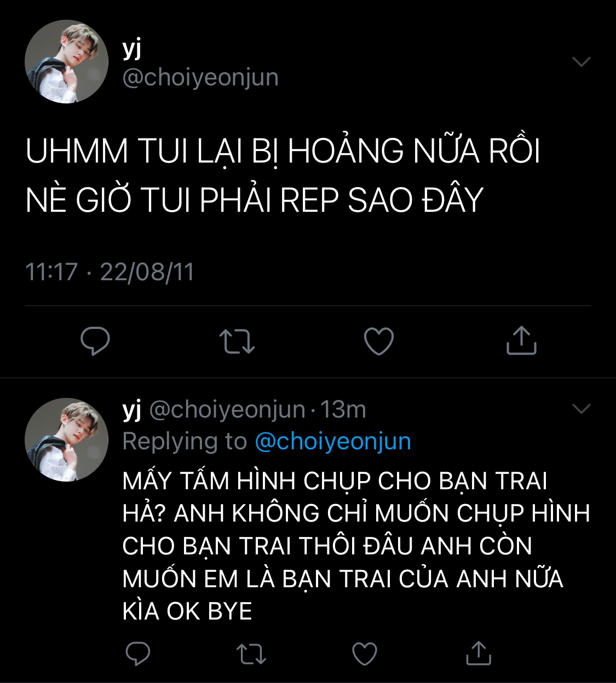Open options chevron on main tweet
The height and width of the screenshot is (683, 616).
click(x=581, y=61)
